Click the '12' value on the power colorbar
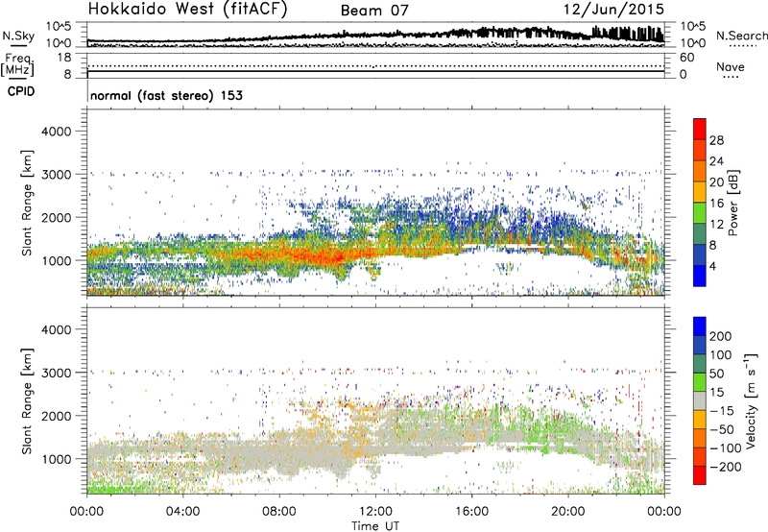Screen dimensions: 768x532 [x=716, y=225]
